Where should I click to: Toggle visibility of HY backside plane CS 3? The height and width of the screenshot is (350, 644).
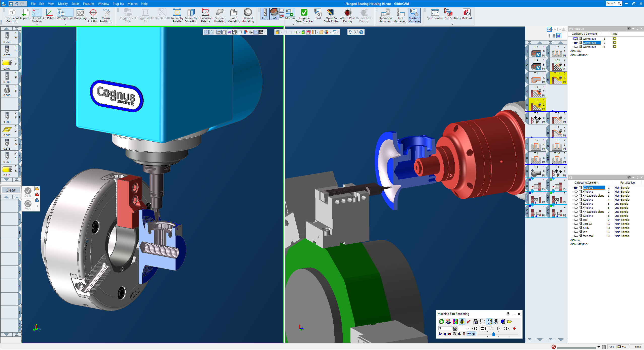tap(576, 196)
